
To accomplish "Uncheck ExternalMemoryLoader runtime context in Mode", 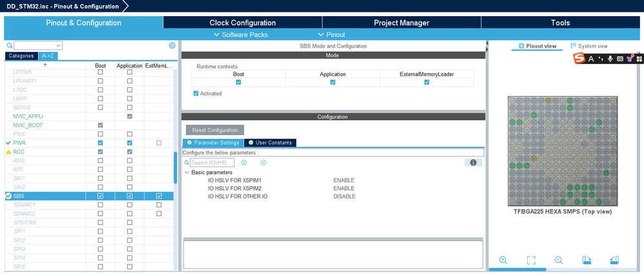I will (427, 82).
